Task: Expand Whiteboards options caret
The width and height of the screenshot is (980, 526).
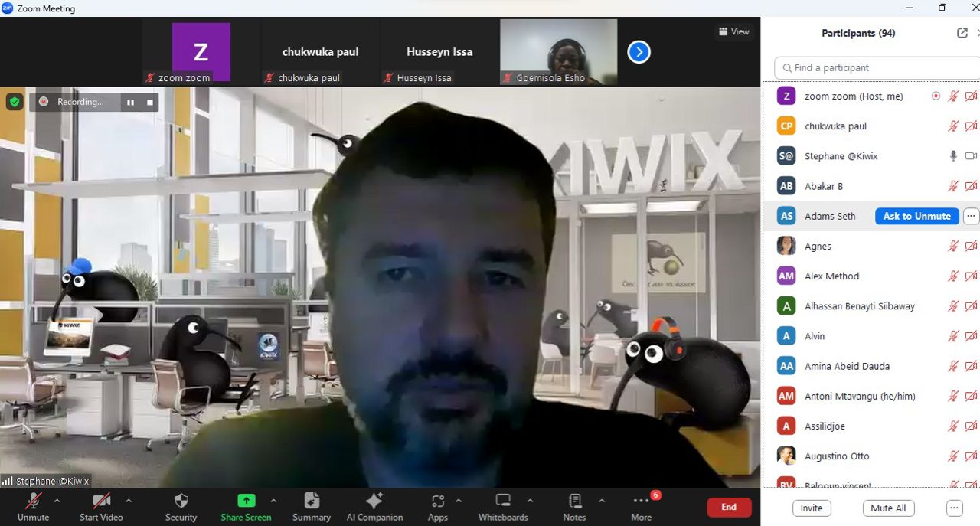Action: point(530,501)
